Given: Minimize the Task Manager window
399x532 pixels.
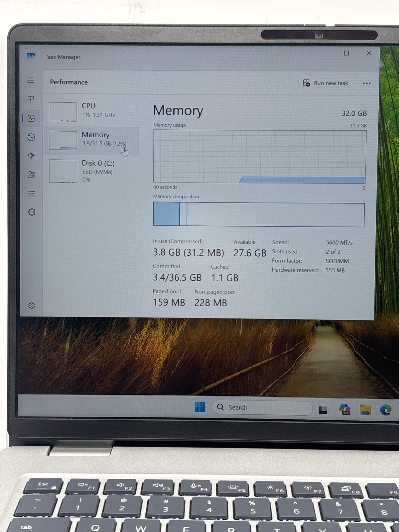Looking at the screenshot, I should (325, 53).
